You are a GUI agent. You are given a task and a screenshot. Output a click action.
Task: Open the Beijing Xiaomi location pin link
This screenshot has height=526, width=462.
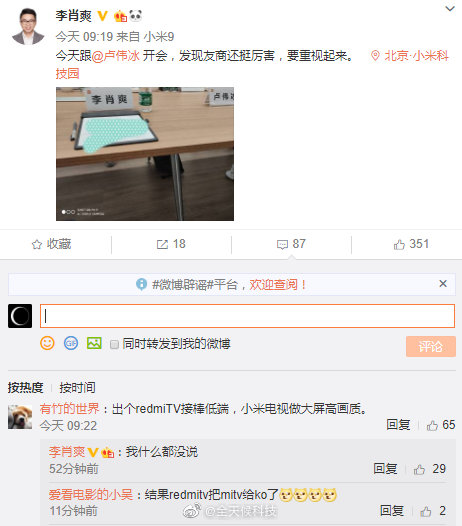pos(410,56)
